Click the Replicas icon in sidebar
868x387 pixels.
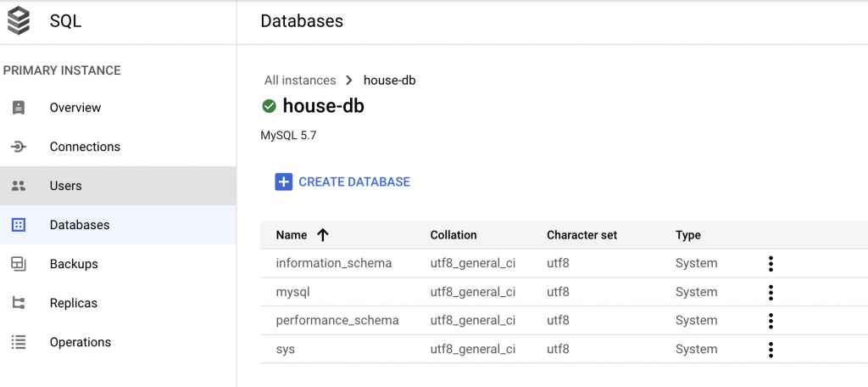point(19,303)
